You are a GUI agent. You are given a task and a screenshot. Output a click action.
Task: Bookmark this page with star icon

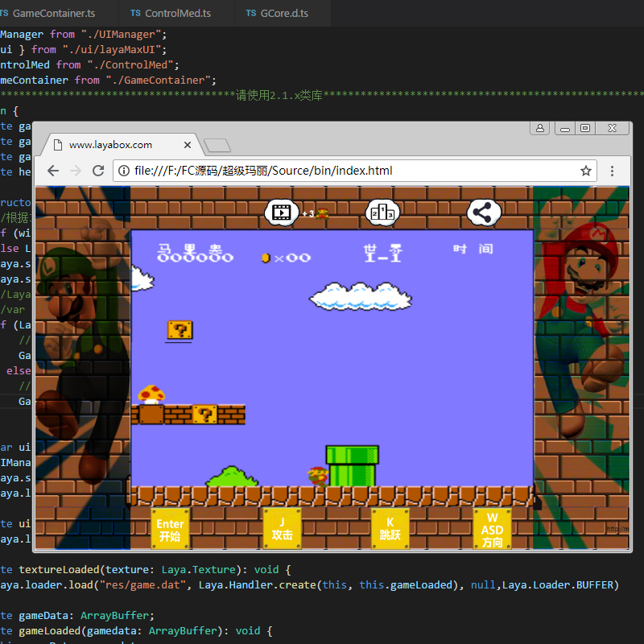(x=586, y=171)
